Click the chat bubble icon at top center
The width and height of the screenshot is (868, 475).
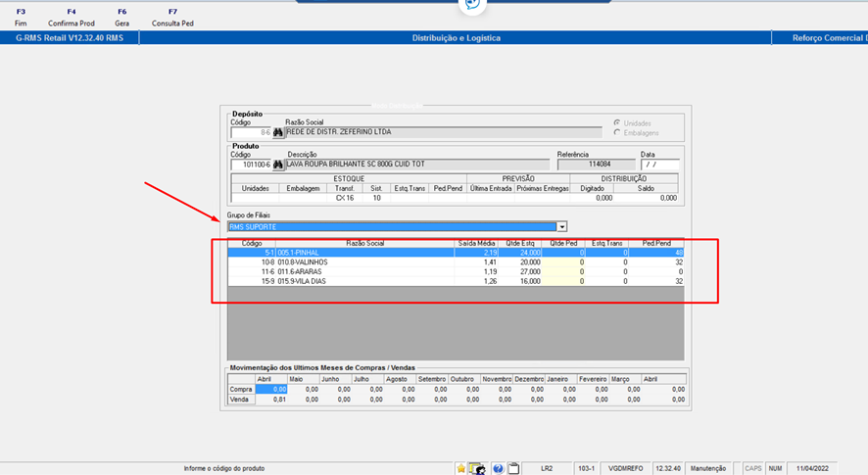point(472,5)
